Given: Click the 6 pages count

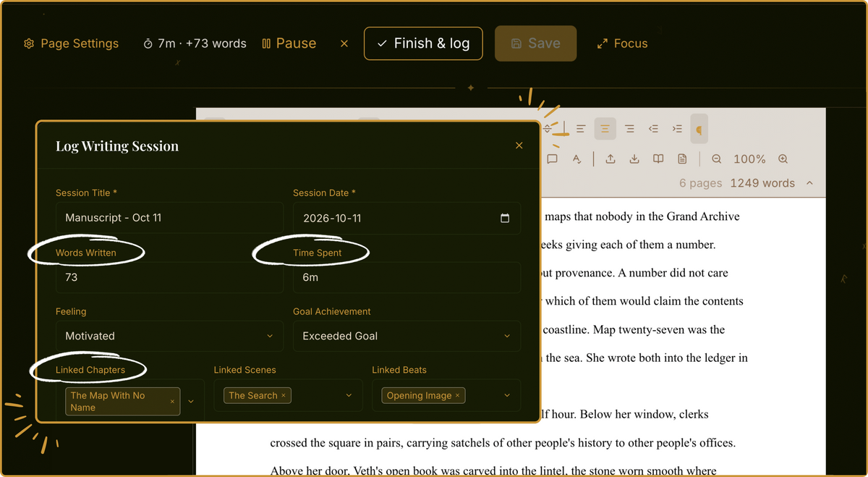Looking at the screenshot, I should pyautogui.click(x=700, y=183).
